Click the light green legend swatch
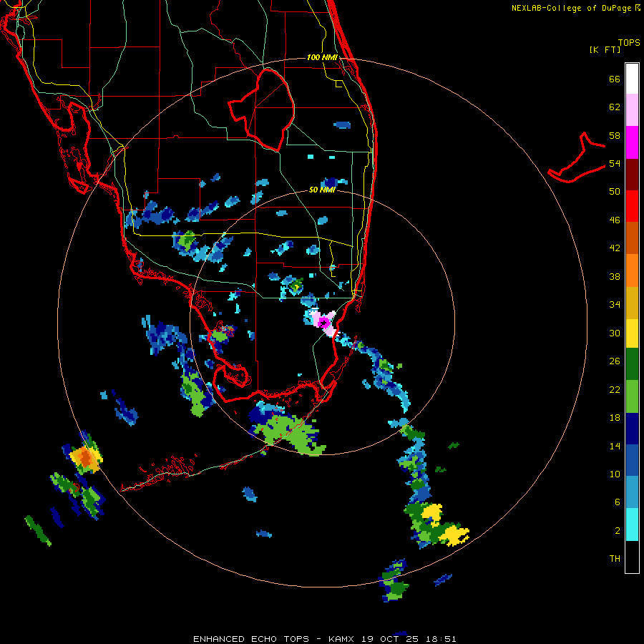 tap(632, 396)
